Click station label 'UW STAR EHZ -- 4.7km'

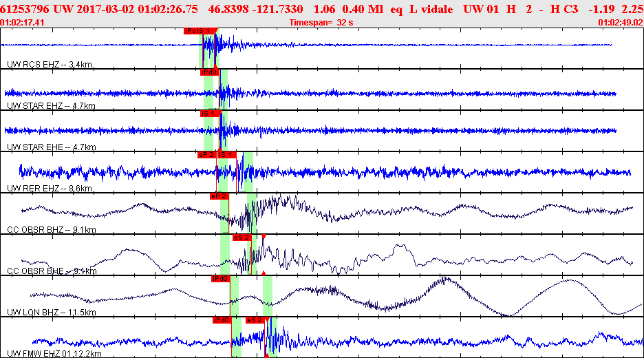[51, 106]
